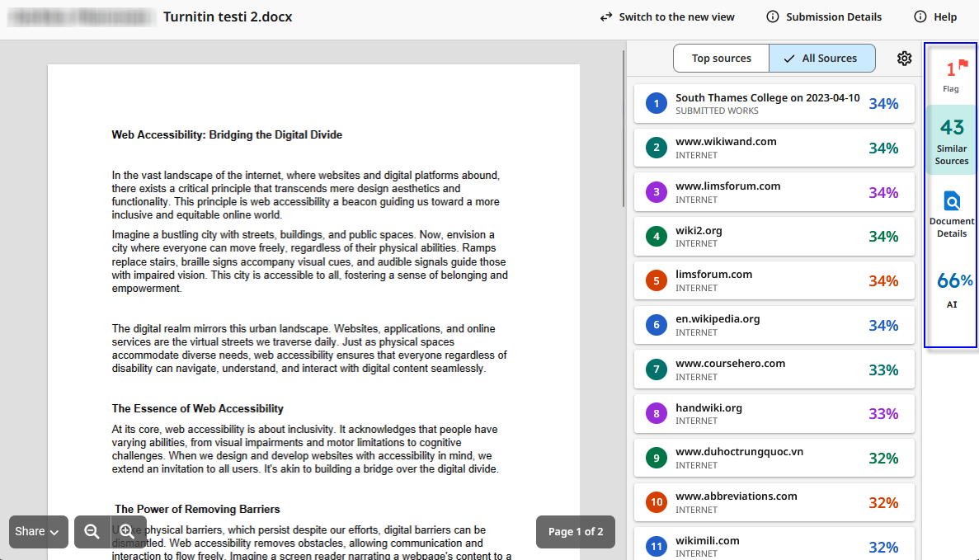This screenshot has height=560, width=979.
Task: Select the South Thames College source
Action: pos(774,103)
